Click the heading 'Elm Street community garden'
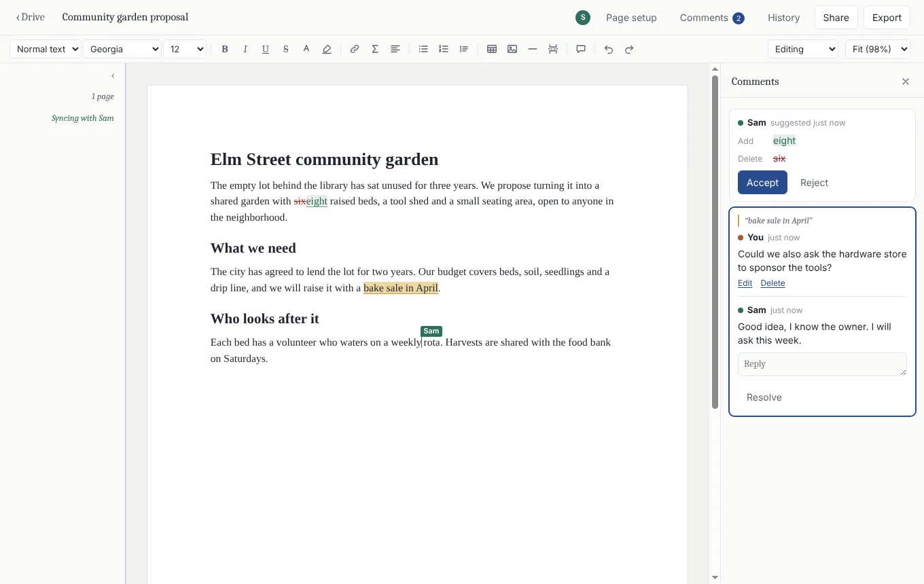924x584 pixels. click(x=324, y=160)
